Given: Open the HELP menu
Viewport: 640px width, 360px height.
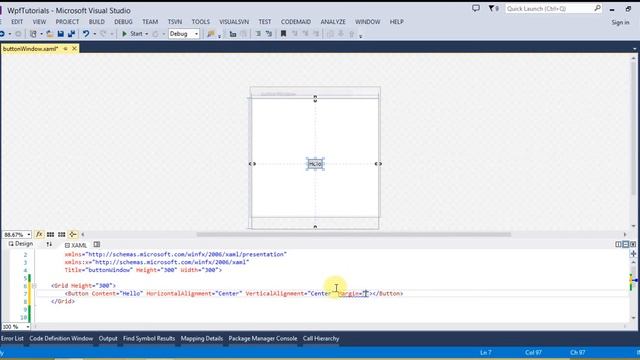Looking at the screenshot, I should click(x=396, y=22).
